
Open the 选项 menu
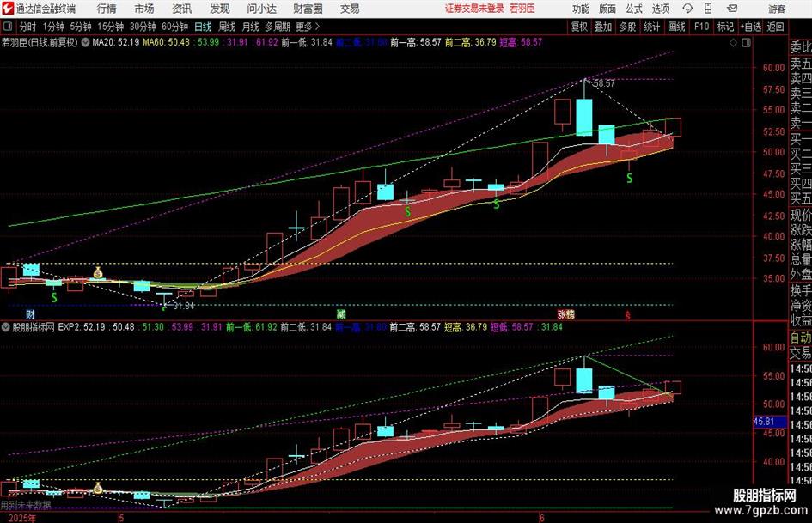[x=660, y=9]
